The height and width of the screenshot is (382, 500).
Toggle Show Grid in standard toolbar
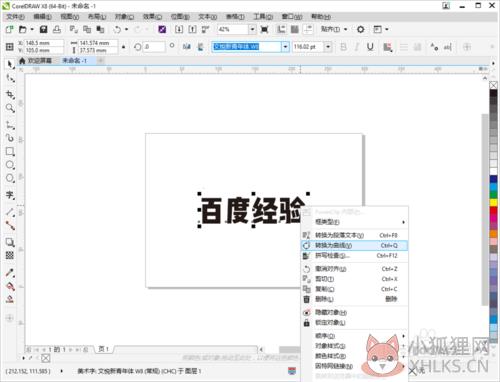[x=295, y=29]
